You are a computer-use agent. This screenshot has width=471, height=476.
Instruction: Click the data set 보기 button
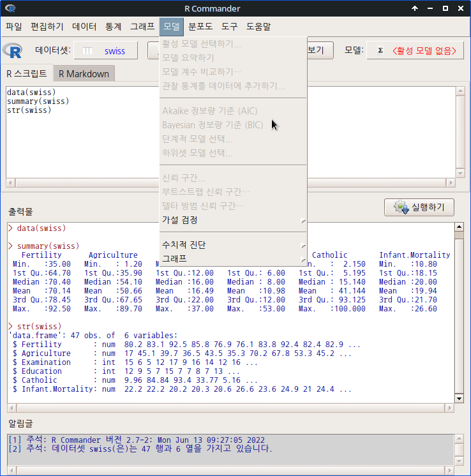[320, 50]
